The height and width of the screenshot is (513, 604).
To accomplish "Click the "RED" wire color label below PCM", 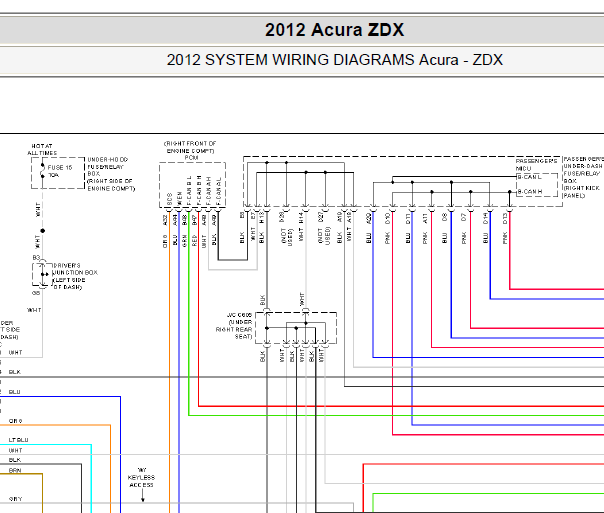I will coord(195,241).
